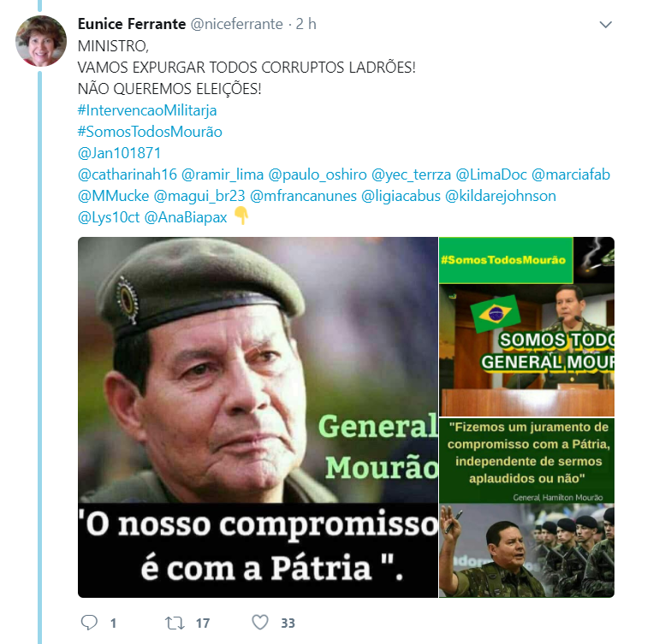Open tweet options chevron dropdown
The width and height of the screenshot is (647, 644).
605,25
